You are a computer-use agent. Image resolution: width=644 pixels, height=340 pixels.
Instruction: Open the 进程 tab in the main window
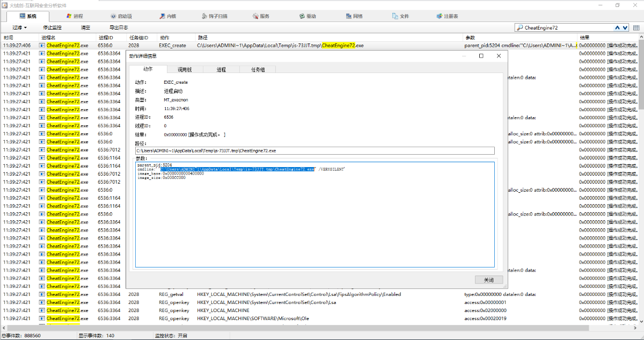[74, 16]
